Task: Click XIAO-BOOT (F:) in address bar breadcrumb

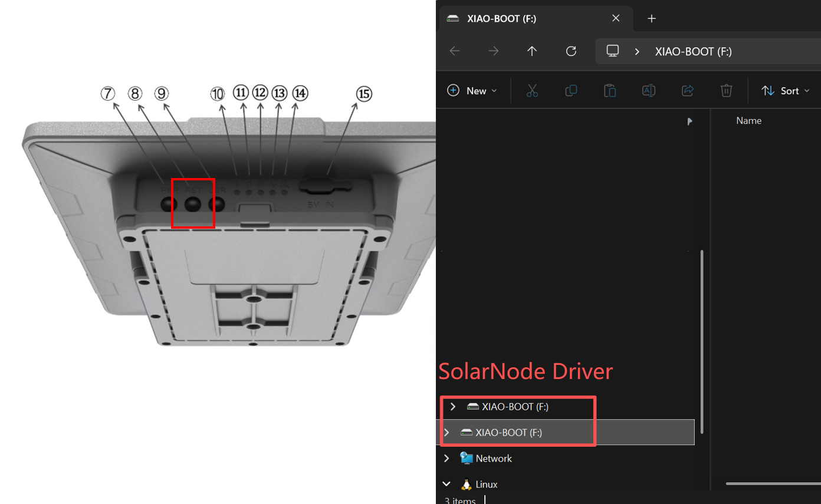Action: pos(693,51)
